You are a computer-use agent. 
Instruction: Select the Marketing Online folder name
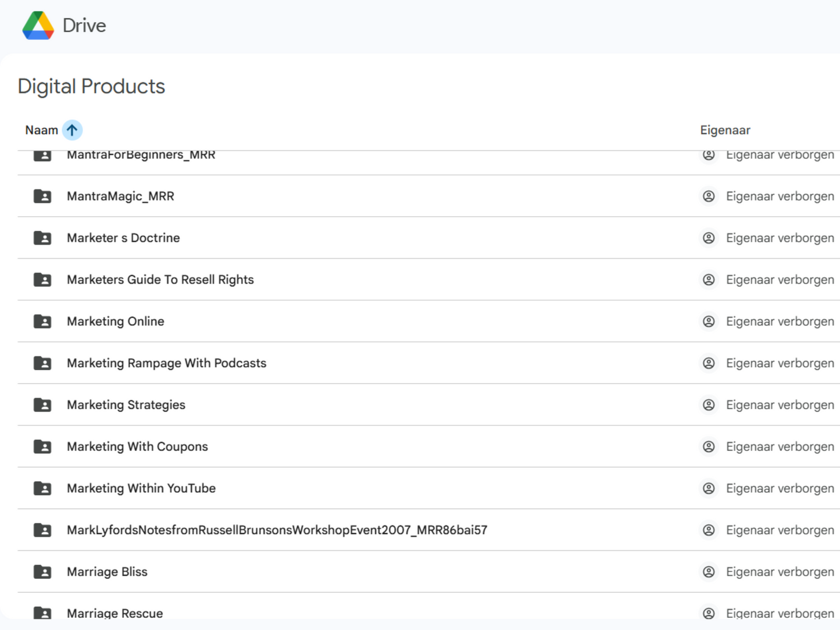tap(116, 321)
